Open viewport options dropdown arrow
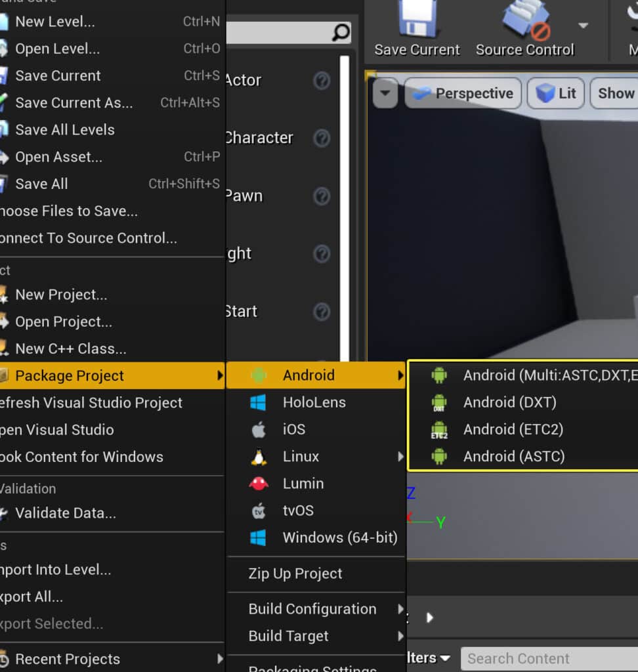The image size is (638, 672). click(x=385, y=94)
